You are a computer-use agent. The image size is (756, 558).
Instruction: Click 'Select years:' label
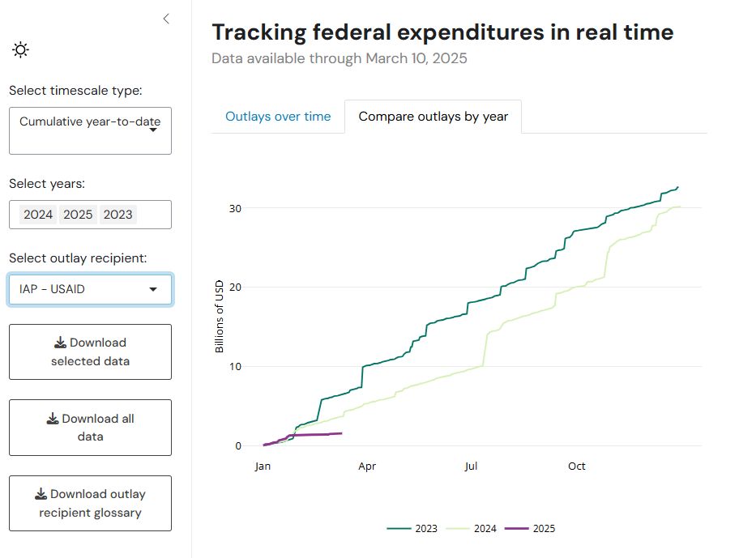[47, 184]
